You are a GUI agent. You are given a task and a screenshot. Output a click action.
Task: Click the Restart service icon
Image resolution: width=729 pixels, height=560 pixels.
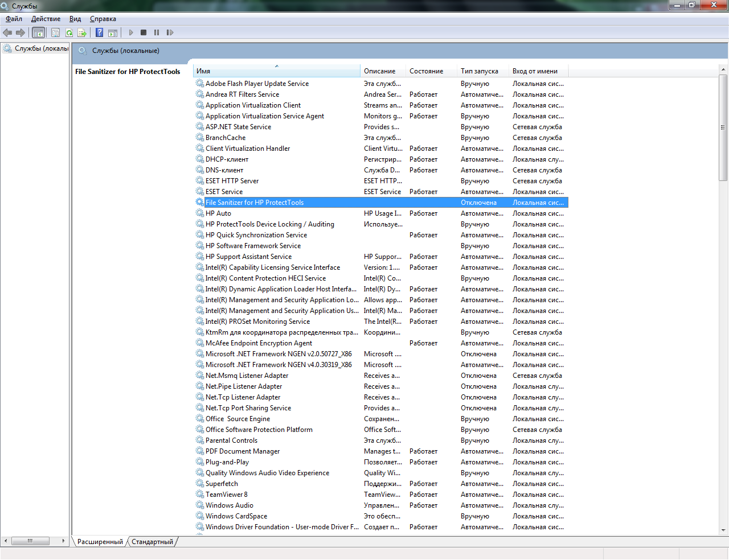(170, 32)
